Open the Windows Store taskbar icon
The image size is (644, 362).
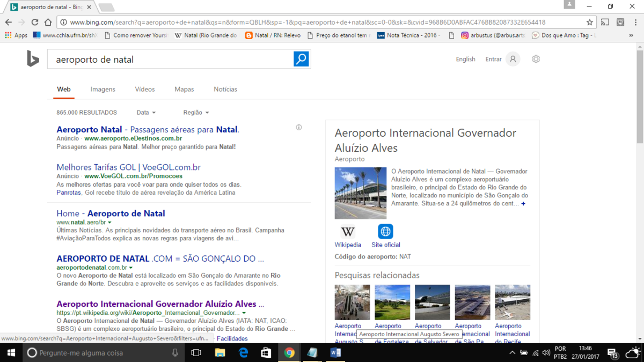266,352
